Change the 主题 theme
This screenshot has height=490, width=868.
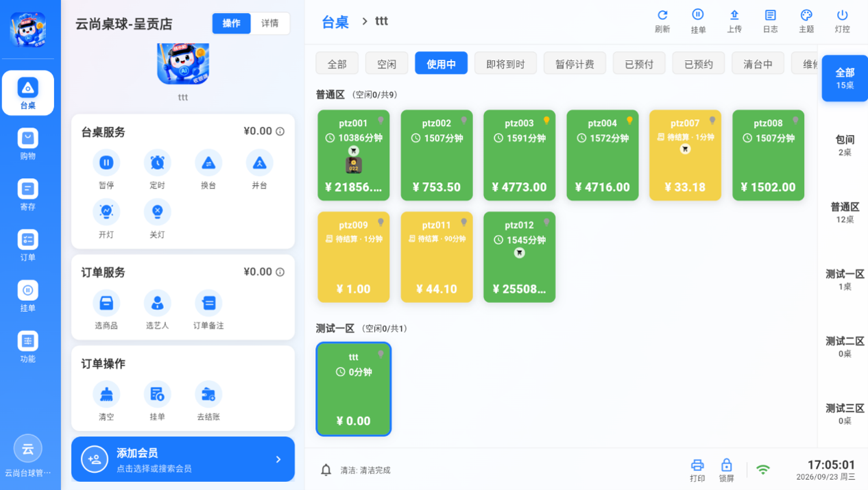[806, 21]
